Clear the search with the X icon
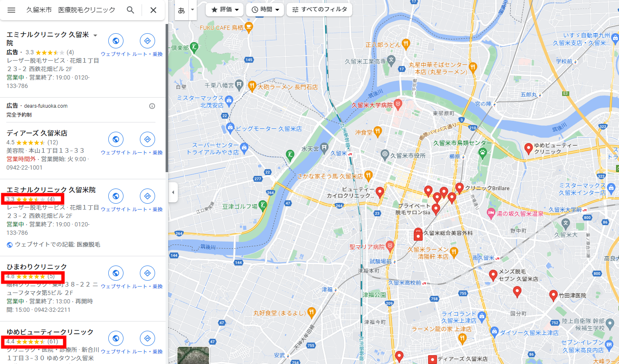 pos(153,10)
